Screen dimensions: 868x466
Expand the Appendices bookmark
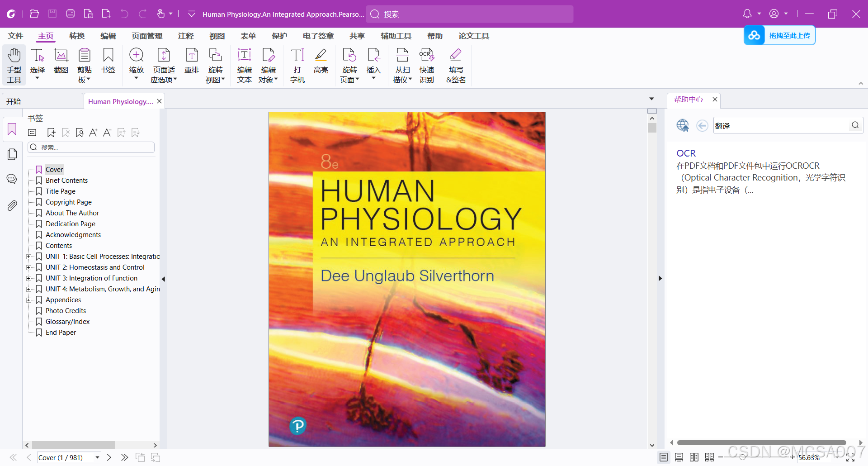tap(28, 300)
